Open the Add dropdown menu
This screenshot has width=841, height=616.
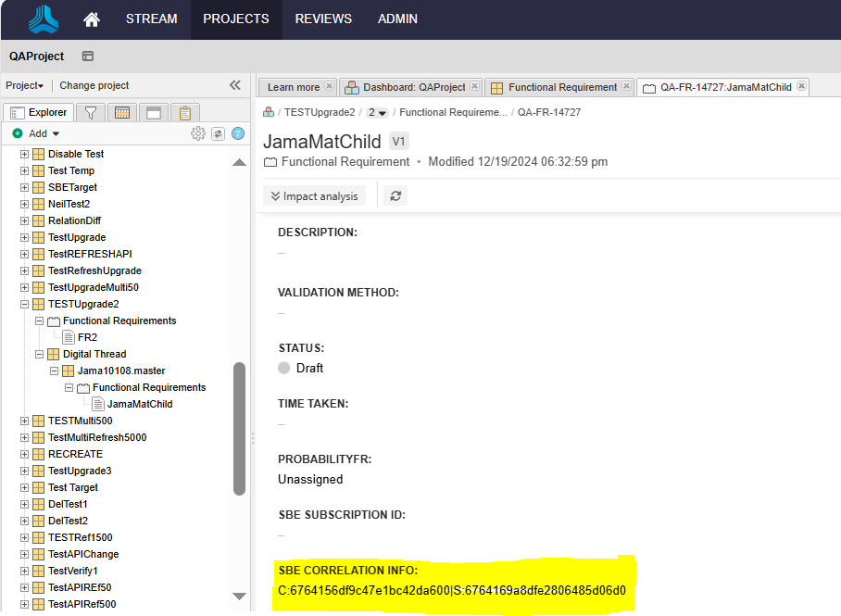(37, 133)
